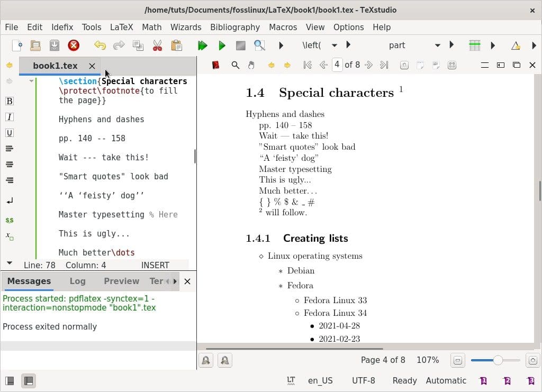Screen dimensions: 542x392
Task: Click the page number input field
Action: pyautogui.click(x=337, y=65)
